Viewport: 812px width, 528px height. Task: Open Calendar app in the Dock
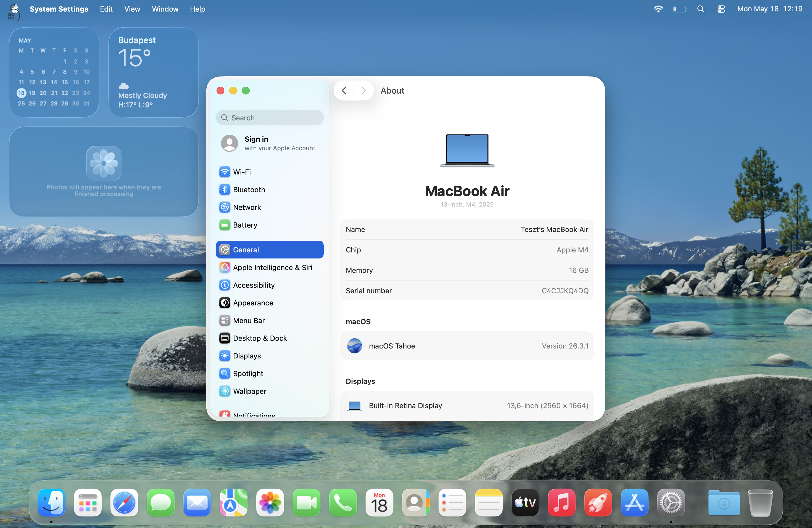pos(379,503)
